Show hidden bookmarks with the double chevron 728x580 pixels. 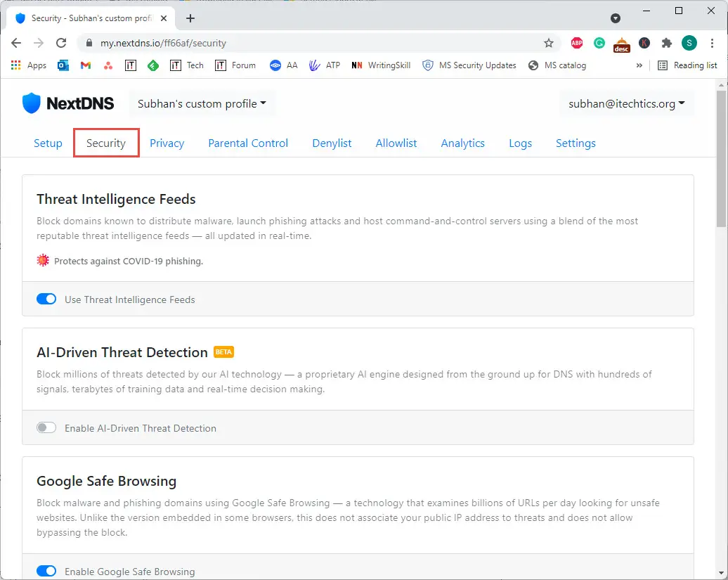tap(639, 65)
